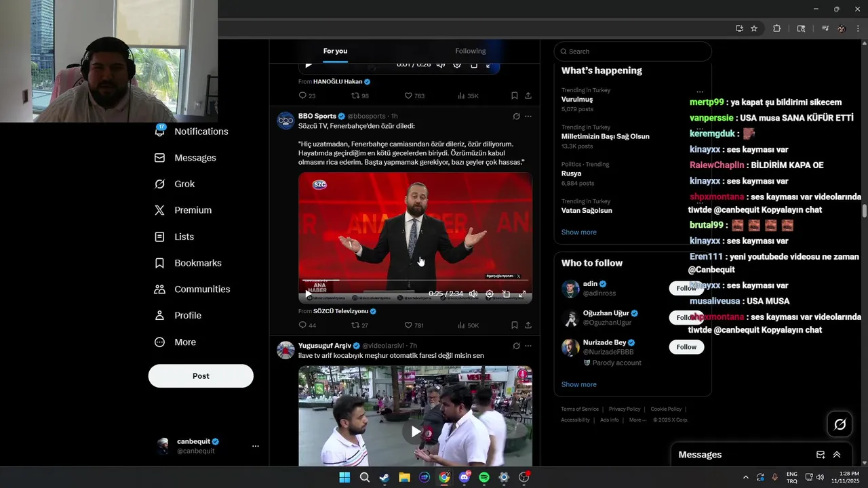Reply to the BBO Sports post
The width and height of the screenshot is (868, 488).
click(307, 325)
